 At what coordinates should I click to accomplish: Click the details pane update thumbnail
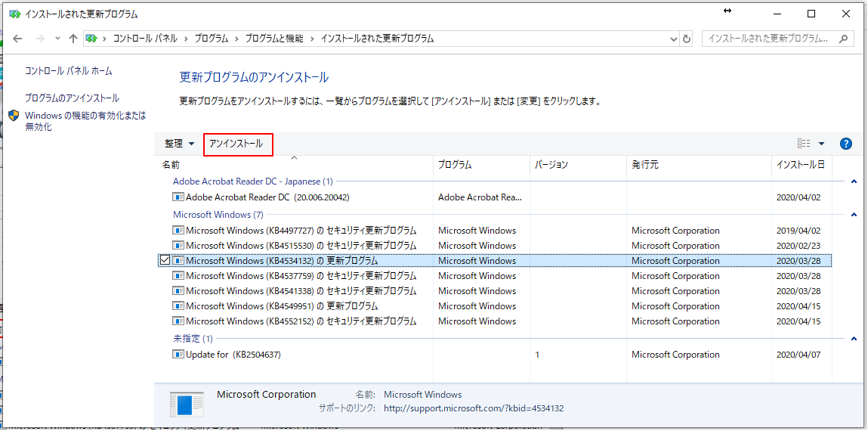[187, 407]
